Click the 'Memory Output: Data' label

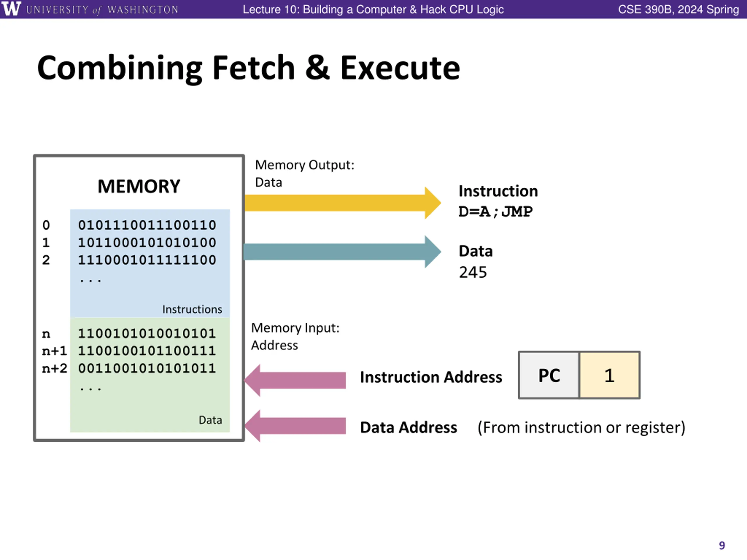305,174
